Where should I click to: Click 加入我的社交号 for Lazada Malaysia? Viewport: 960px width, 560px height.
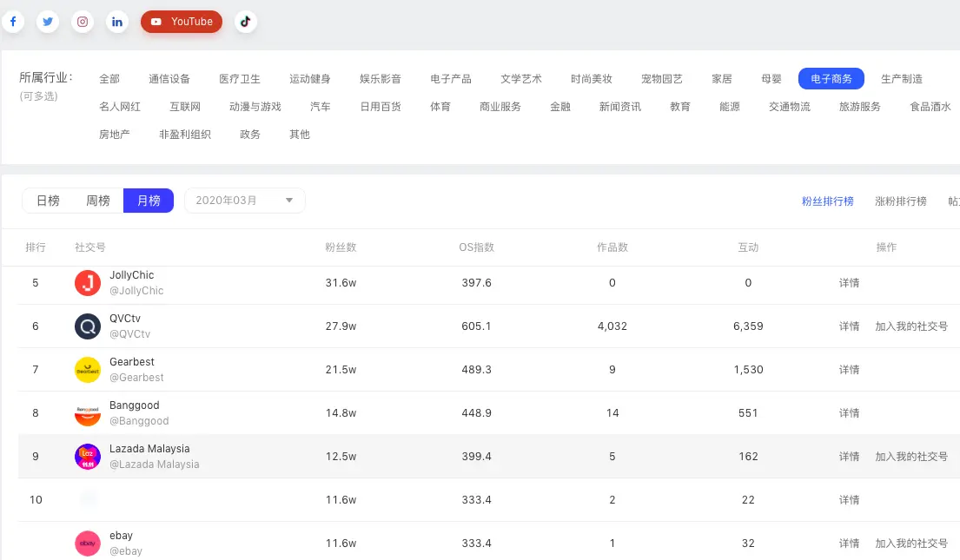pos(911,457)
